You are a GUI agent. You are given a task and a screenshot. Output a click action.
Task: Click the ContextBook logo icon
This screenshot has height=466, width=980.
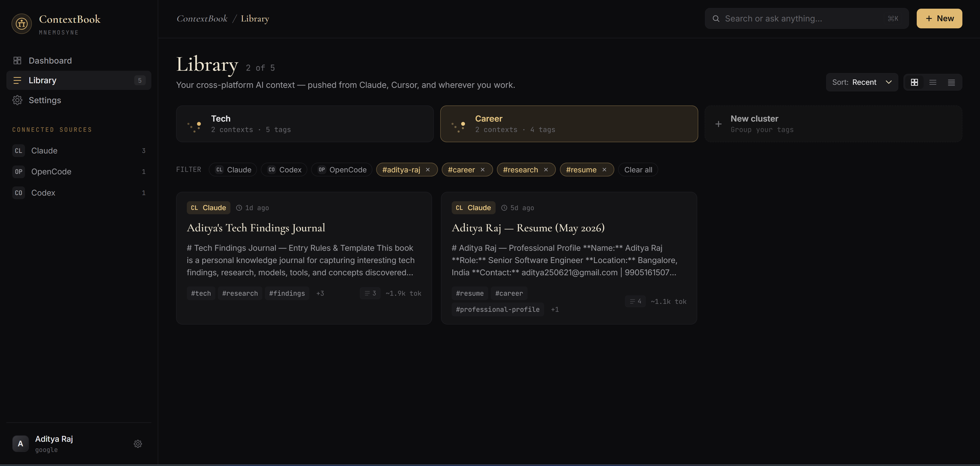coord(22,24)
